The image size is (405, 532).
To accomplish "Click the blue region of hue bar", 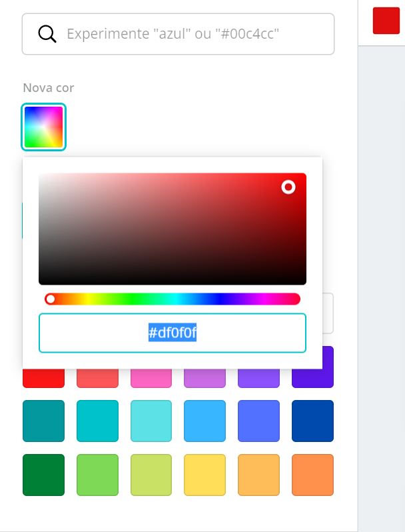I will tap(220, 299).
